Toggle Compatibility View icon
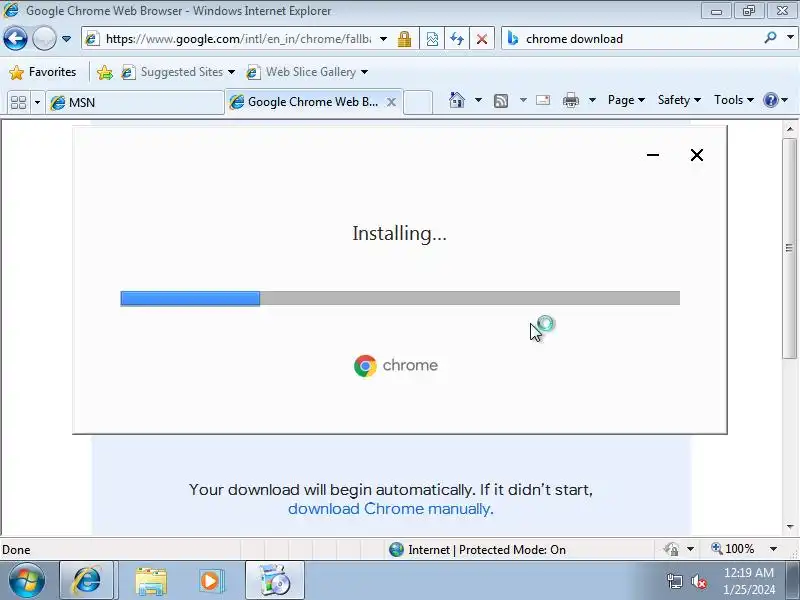The width and height of the screenshot is (800, 600). pyautogui.click(x=432, y=39)
